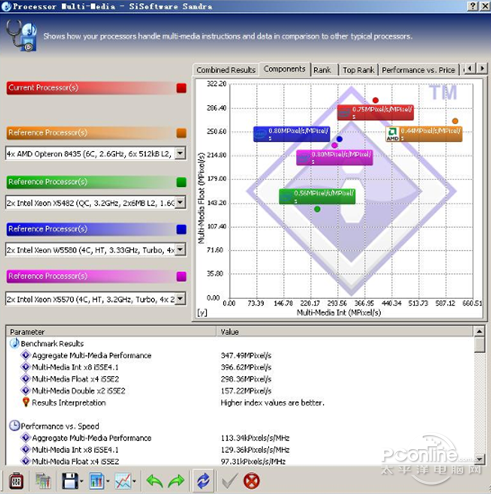The width and height of the screenshot is (491, 495).
Task: Click the red data point on chart
Action: [x=375, y=100]
